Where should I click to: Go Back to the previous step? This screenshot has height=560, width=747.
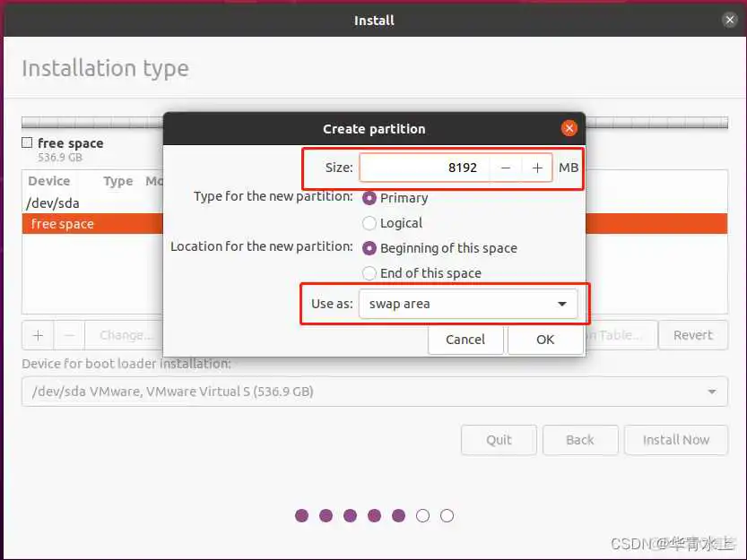pyautogui.click(x=580, y=439)
